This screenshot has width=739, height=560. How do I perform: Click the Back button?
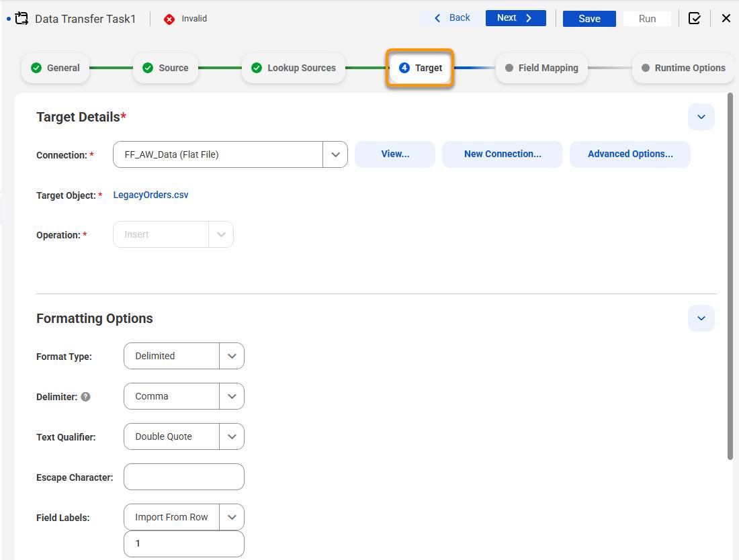click(x=452, y=18)
